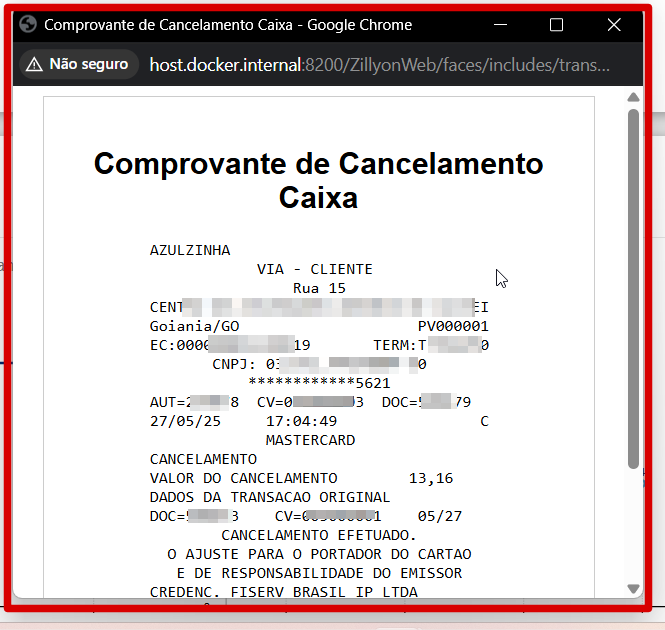Click the "Comprovante de Cancelamento Caixa" page heading
This screenshot has height=630, width=665.
coord(318,180)
